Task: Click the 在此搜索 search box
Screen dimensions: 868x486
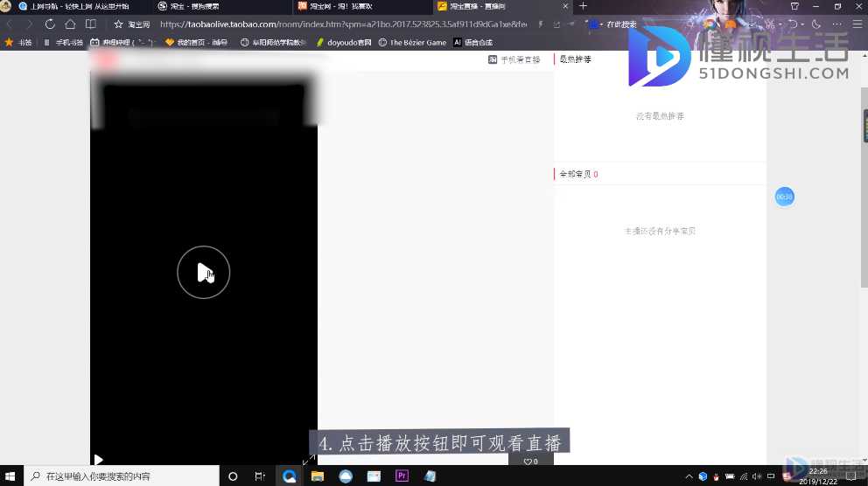Action: [621, 24]
